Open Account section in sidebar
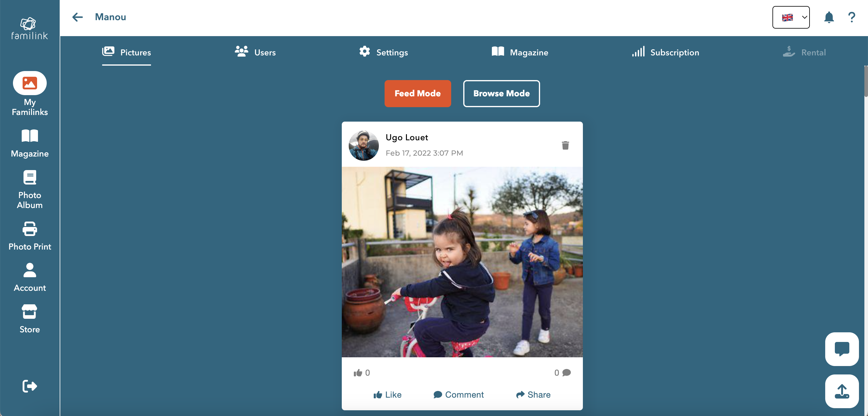 [30, 277]
